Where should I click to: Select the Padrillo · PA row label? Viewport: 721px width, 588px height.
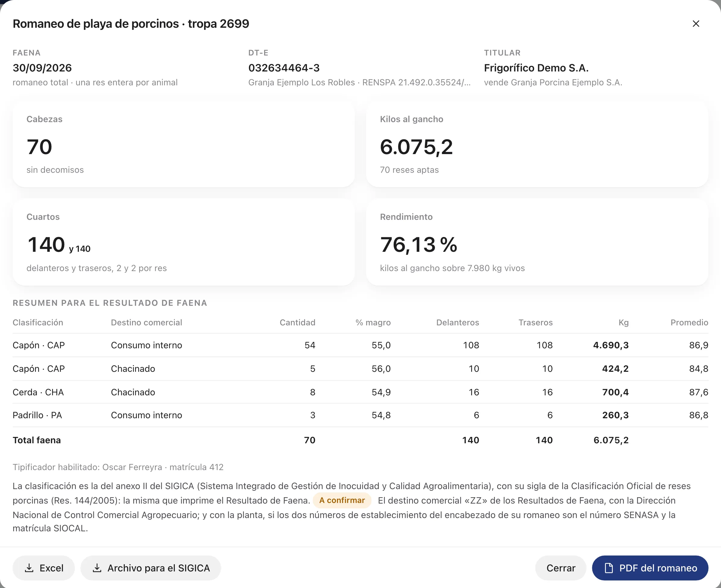[x=37, y=415]
